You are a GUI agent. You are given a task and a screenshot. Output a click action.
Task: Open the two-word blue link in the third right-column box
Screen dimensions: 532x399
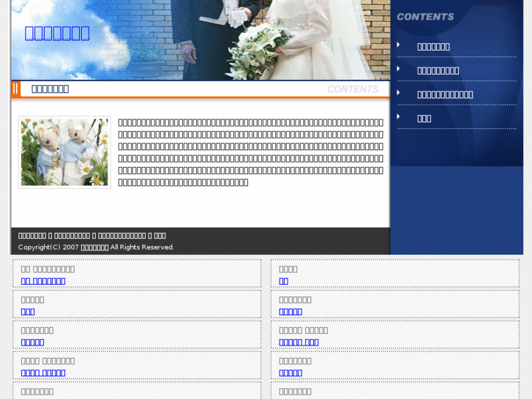coord(299,343)
